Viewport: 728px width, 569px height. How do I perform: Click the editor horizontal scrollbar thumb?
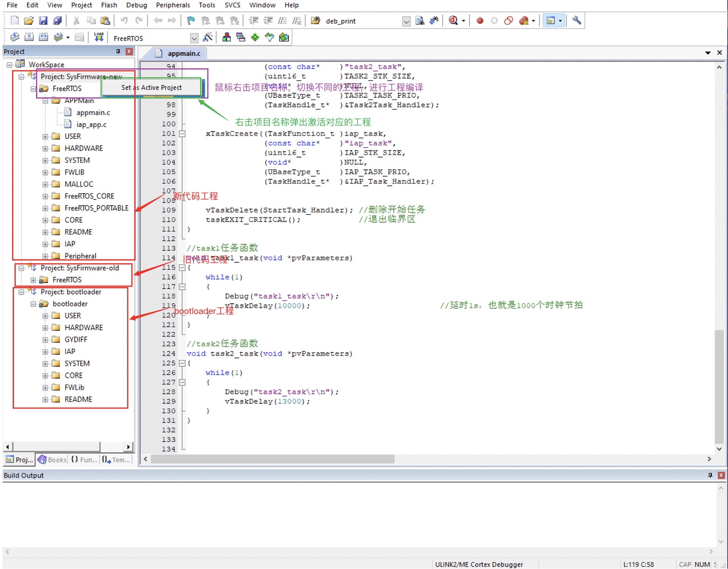coord(272,459)
